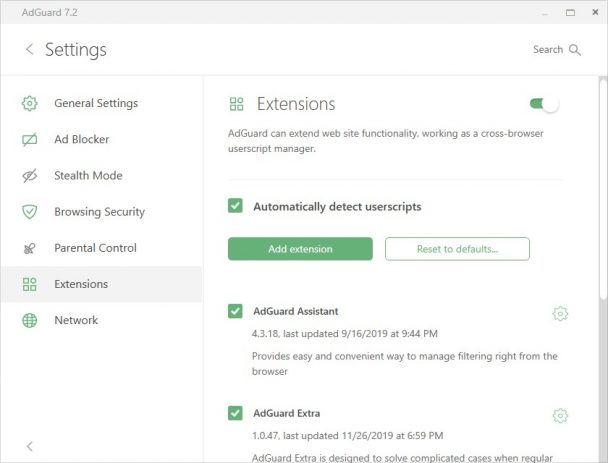Click the Parental Control icon
The image size is (608, 463).
[29, 248]
